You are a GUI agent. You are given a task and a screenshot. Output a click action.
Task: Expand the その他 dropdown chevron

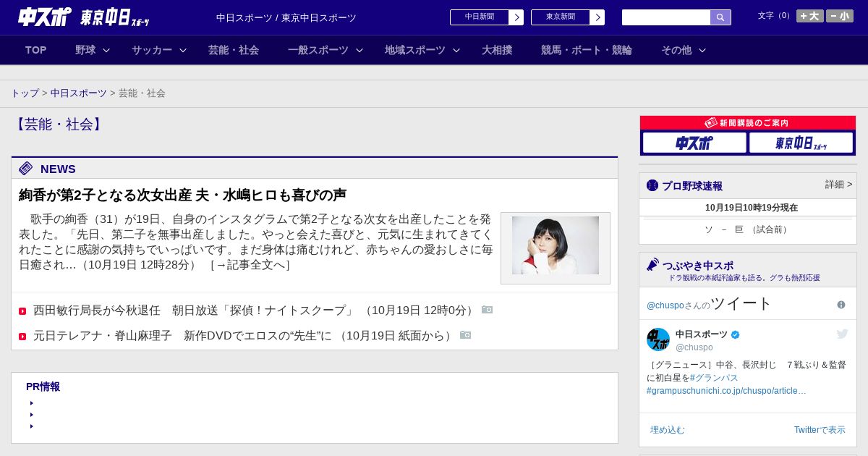tap(702, 51)
